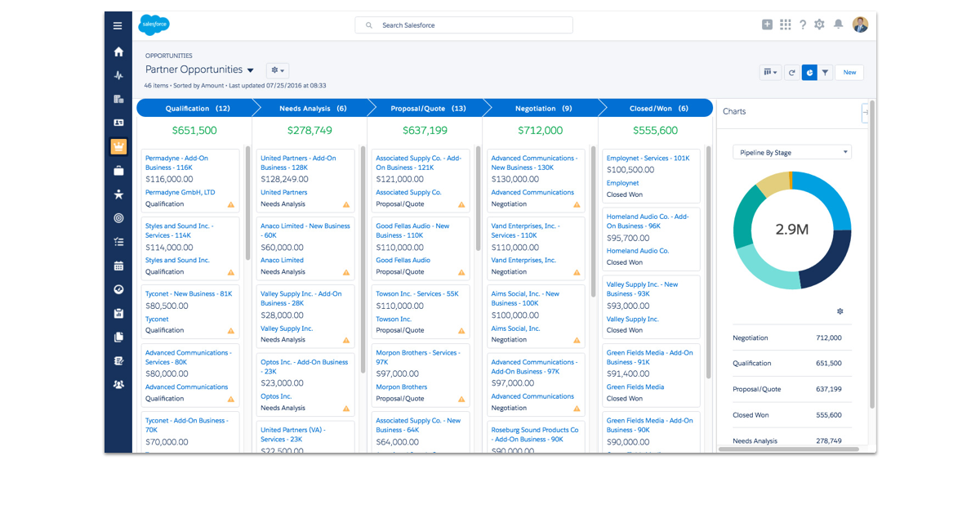Go to Home via sidebar house icon

(118, 51)
